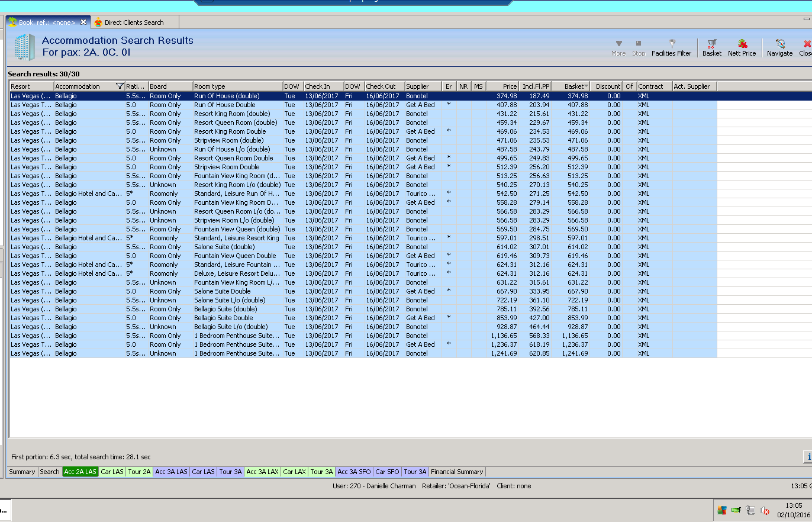
Task: Click the Incl.Fl.PP value 187.49
Action: pyautogui.click(x=539, y=96)
